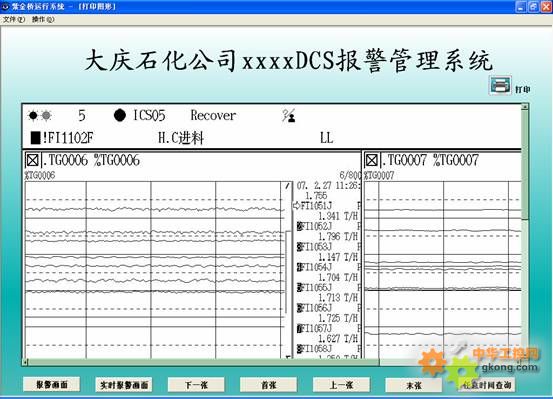Click the black square before !FI1102F

click(36, 138)
